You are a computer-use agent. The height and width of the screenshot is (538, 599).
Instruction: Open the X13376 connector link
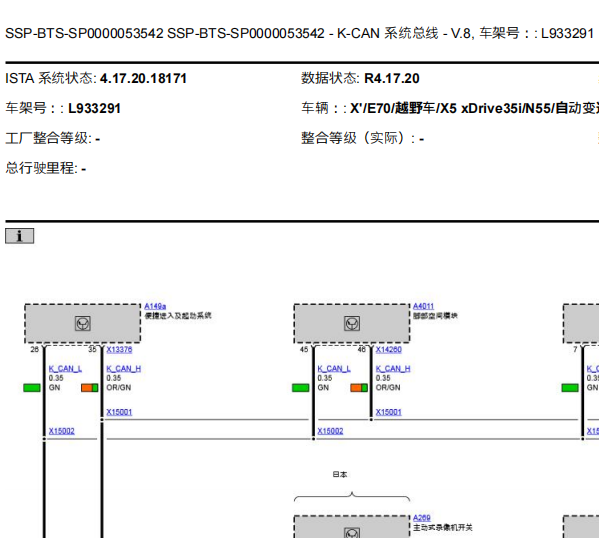(x=119, y=349)
